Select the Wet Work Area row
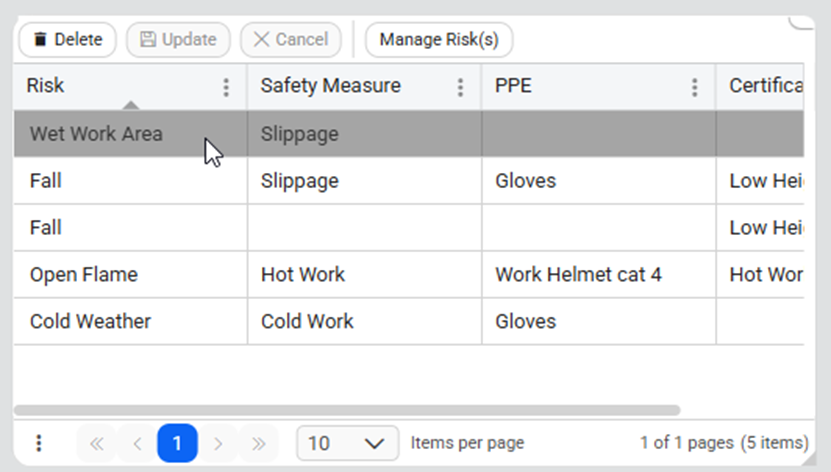The image size is (831, 472). 96,134
